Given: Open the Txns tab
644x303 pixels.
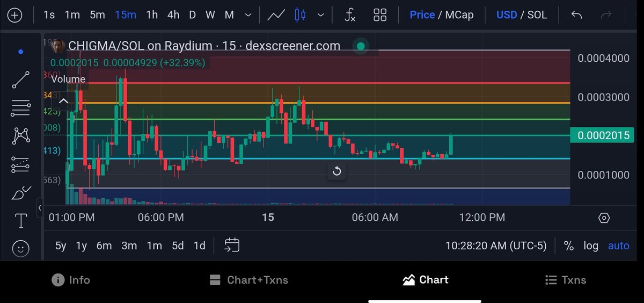Looking at the screenshot, I should click(565, 280).
